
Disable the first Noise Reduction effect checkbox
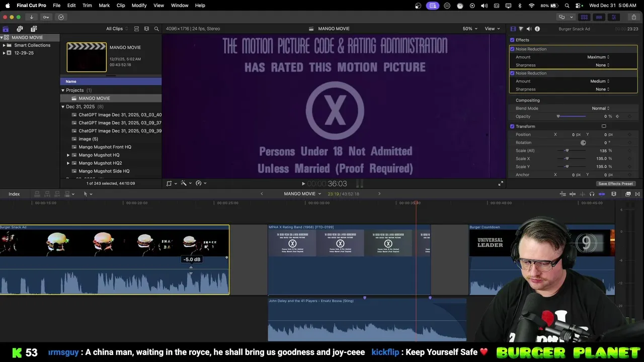[512, 49]
